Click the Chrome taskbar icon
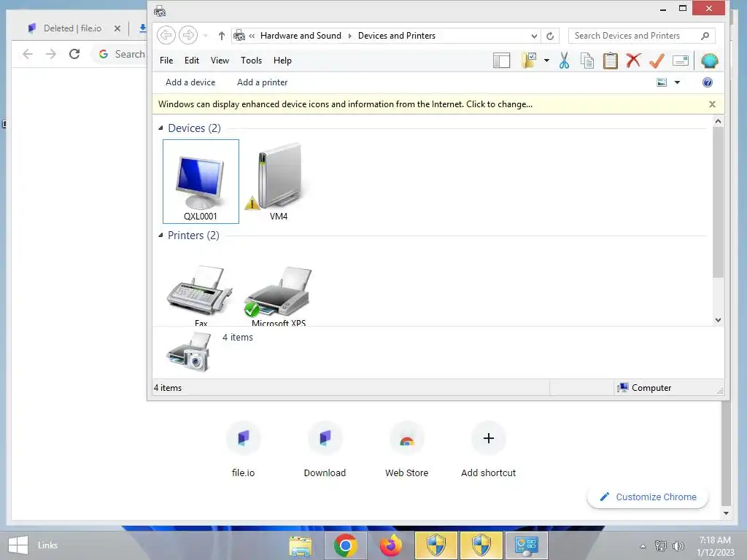This screenshot has height=560, width=747. pyautogui.click(x=345, y=545)
